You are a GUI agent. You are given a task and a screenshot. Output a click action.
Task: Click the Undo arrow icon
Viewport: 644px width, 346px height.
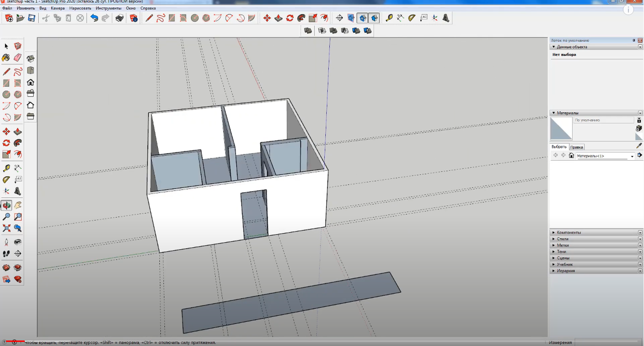[94, 18]
